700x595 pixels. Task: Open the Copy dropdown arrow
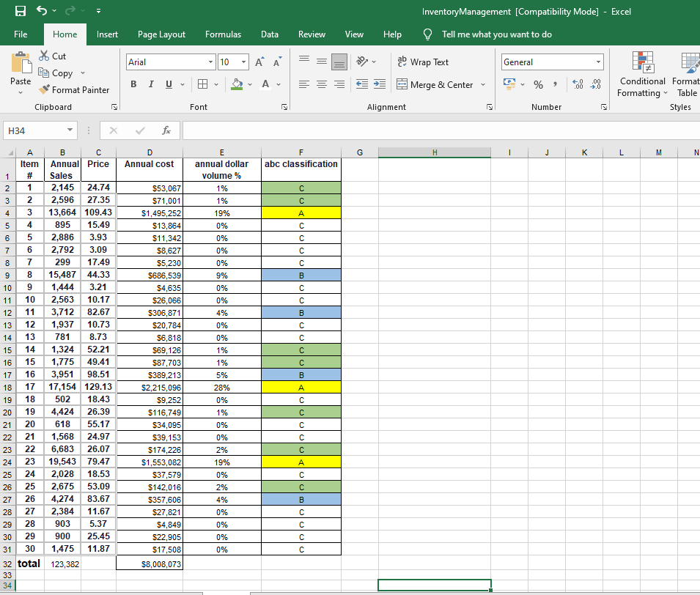(x=83, y=73)
